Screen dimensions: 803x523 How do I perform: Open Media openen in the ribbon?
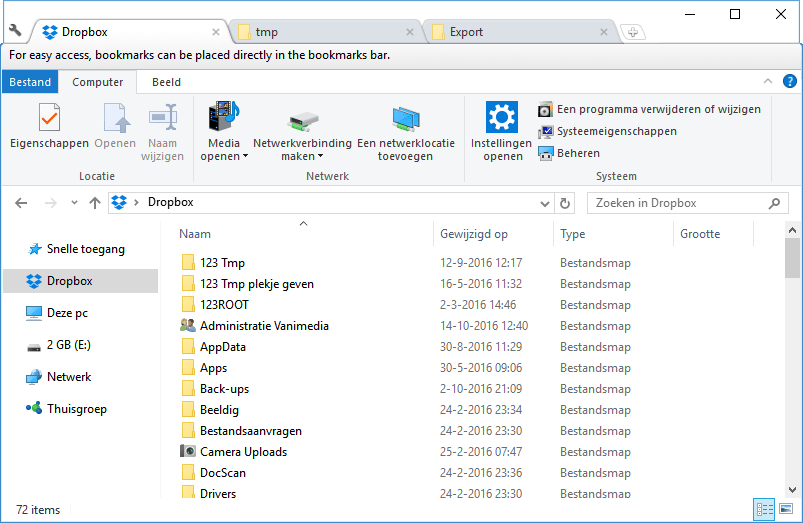224,131
